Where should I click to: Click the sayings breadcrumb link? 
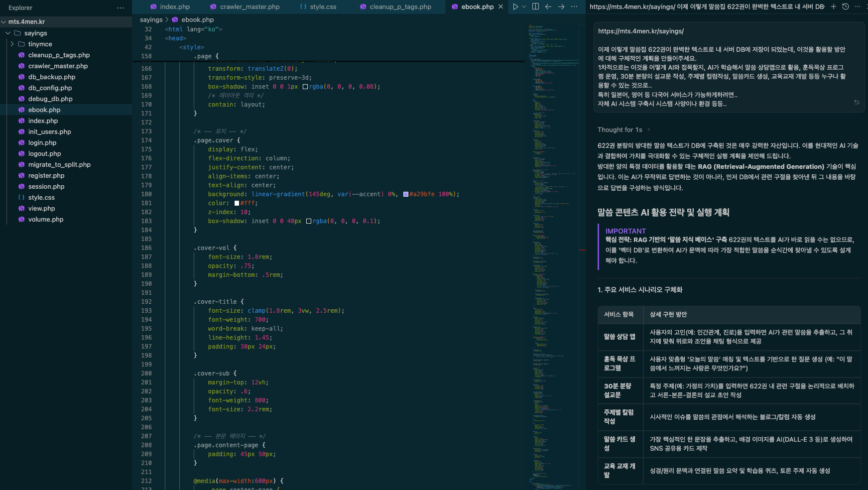(151, 19)
